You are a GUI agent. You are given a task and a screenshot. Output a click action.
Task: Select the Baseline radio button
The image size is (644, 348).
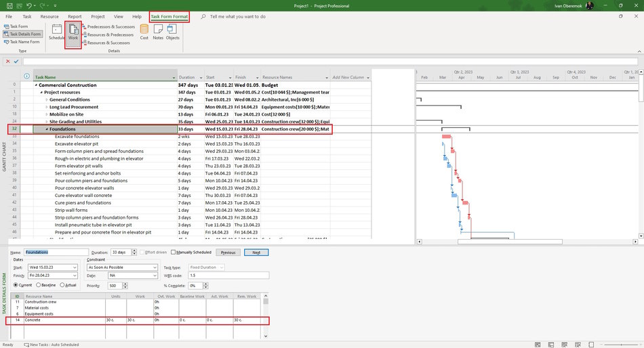coord(38,285)
